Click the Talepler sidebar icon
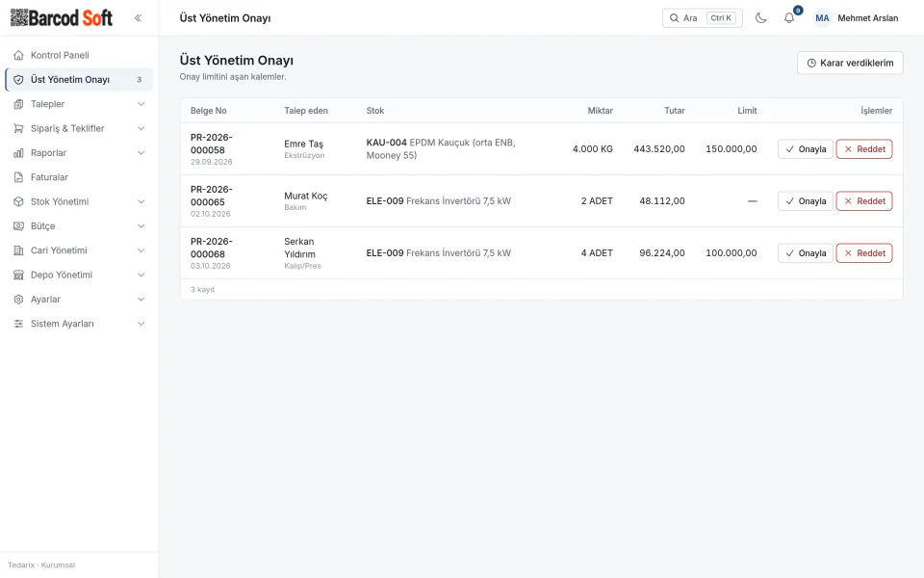 [19, 104]
